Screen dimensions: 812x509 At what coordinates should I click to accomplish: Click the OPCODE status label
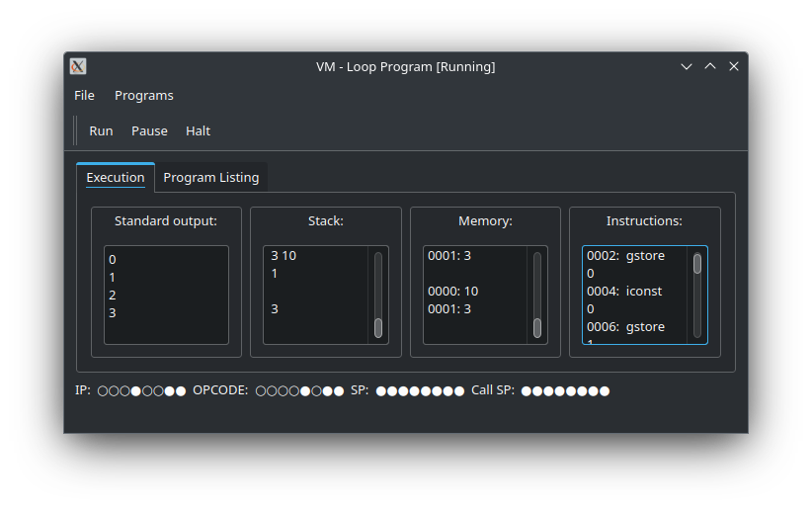(x=220, y=390)
